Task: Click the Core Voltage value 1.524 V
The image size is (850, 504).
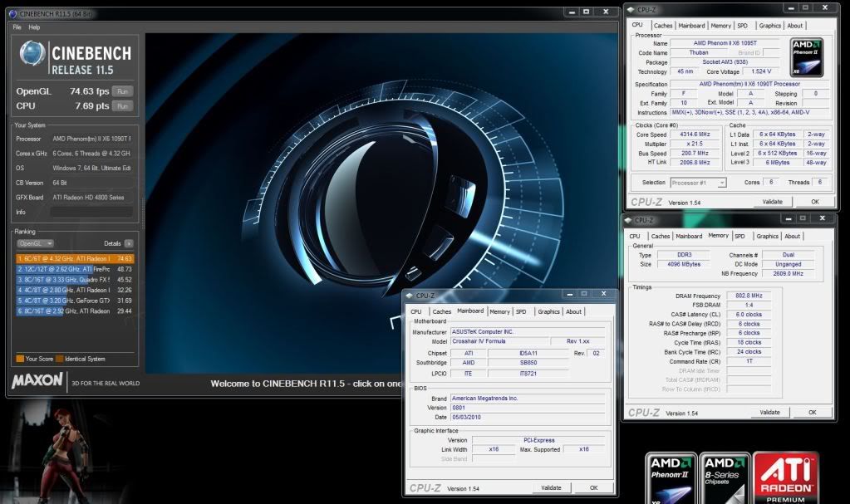Action: tap(761, 71)
